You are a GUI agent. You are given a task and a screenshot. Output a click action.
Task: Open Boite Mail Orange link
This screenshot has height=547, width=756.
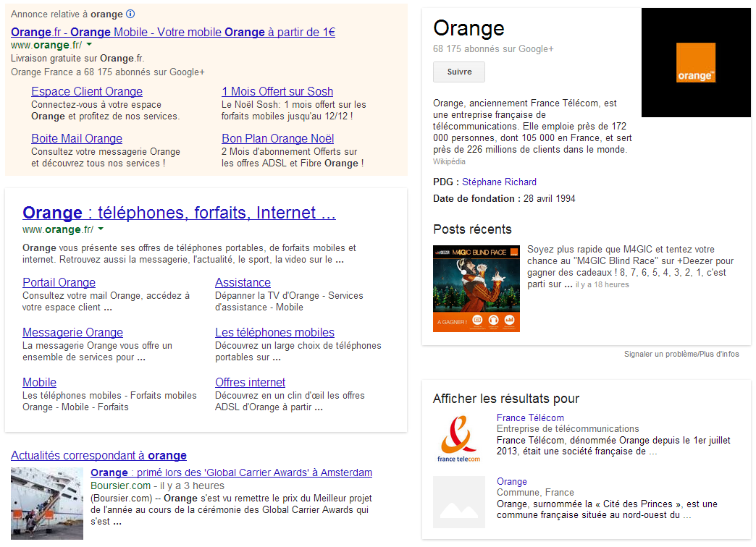pos(77,138)
